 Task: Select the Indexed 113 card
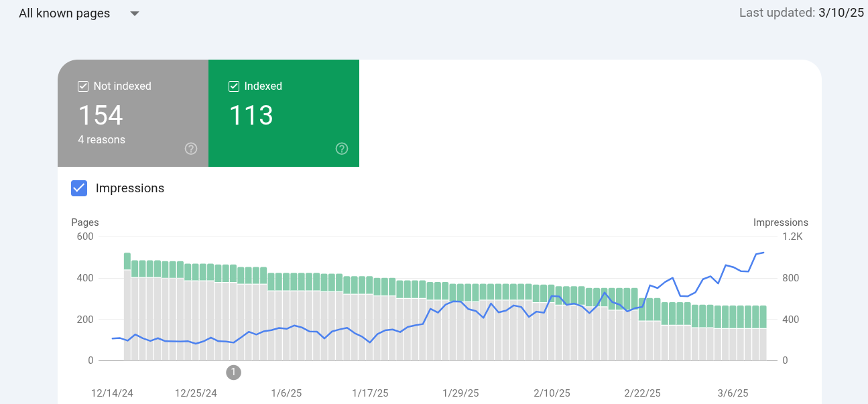click(x=284, y=113)
